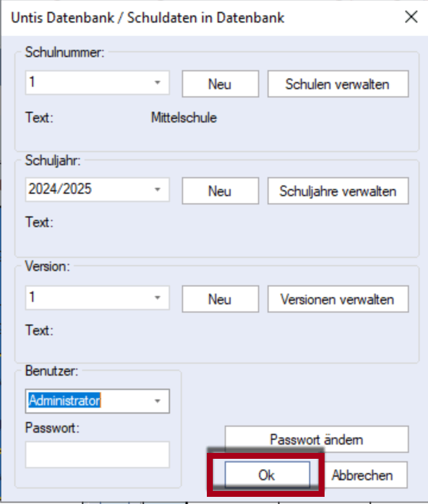Close the Untis Datenbank dialog

click(411, 17)
